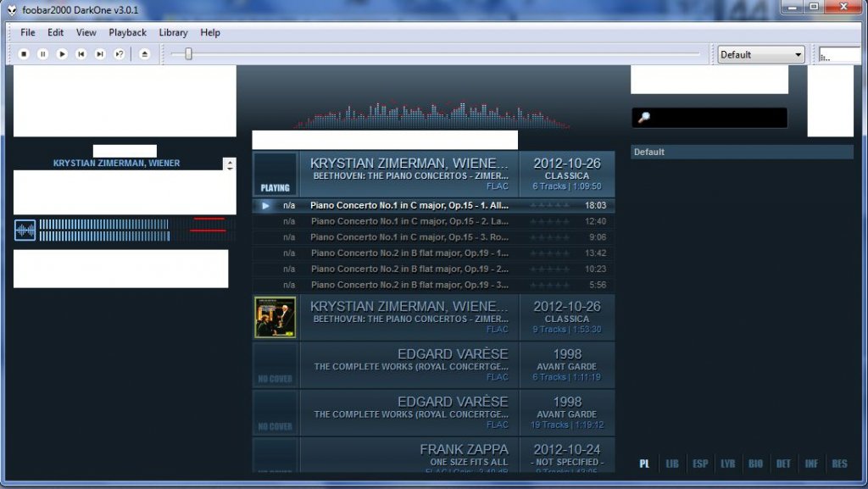Image resolution: width=868 pixels, height=489 pixels.
Task: Click KRYSTIAN ZIMERMAN, WIENER artist label at left
Action: pyautogui.click(x=116, y=164)
